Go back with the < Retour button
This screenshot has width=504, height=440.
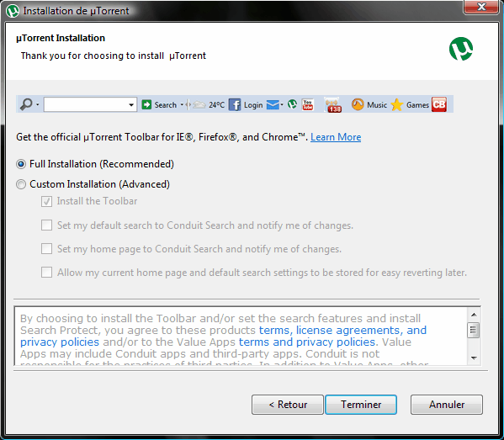pyautogui.click(x=288, y=405)
